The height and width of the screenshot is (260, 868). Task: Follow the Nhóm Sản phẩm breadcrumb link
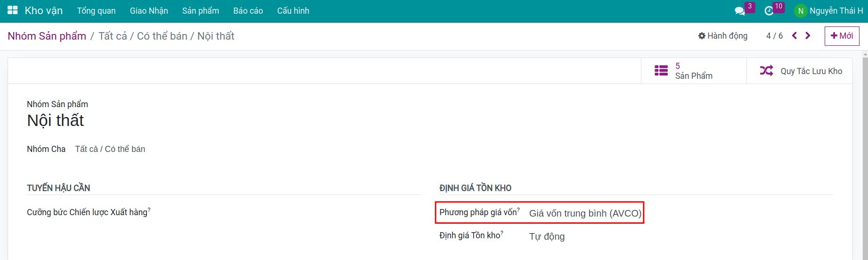point(47,36)
